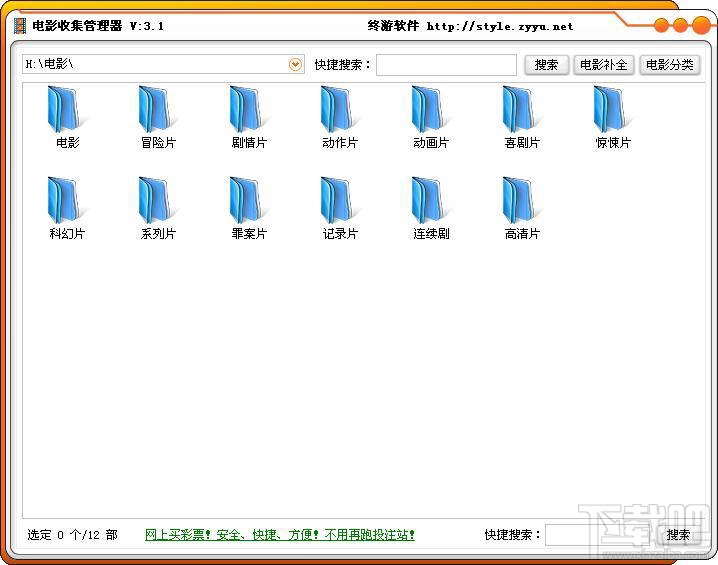Click the 连续剧 folder icon
The width and height of the screenshot is (718, 565).
point(430,201)
